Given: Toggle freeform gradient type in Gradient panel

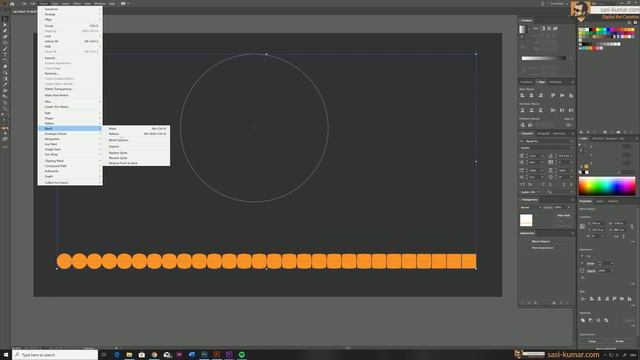Looking at the screenshot, I should tap(555, 28).
